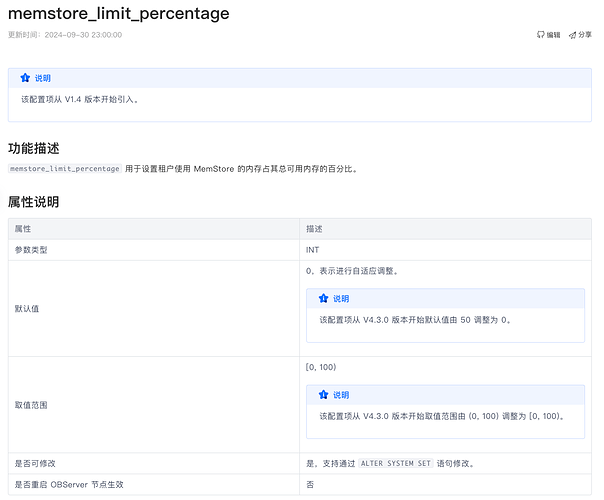
Task: Click the text 0，表示进行自适应调整
Action: tap(352, 271)
